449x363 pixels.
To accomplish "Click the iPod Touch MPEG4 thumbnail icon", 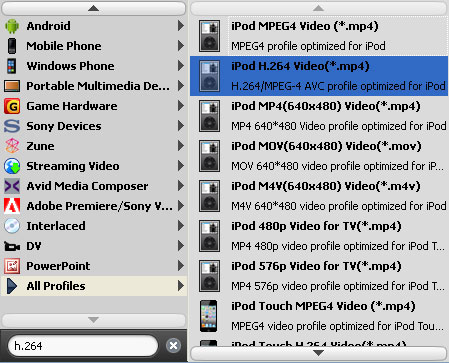I will pos(209,316).
